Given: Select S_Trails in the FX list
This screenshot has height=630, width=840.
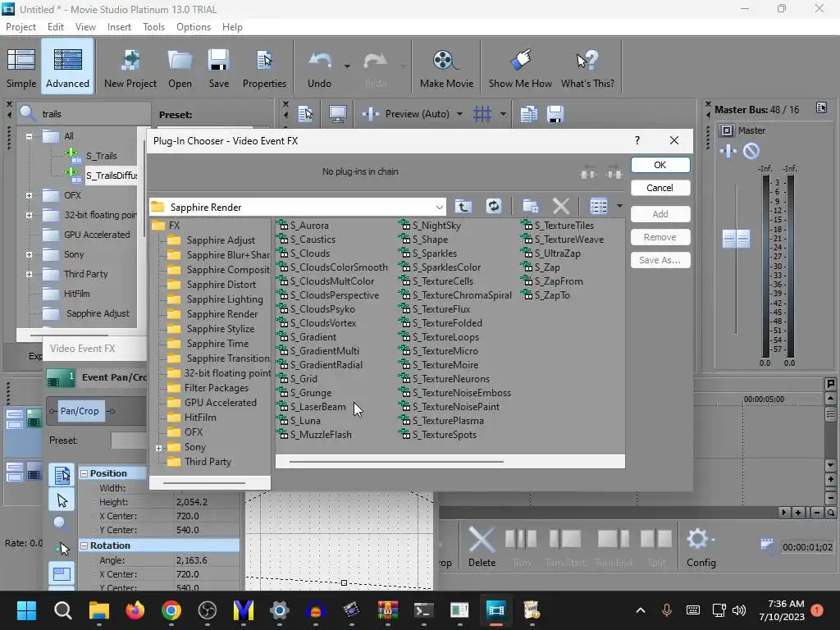Looking at the screenshot, I should point(101,156).
